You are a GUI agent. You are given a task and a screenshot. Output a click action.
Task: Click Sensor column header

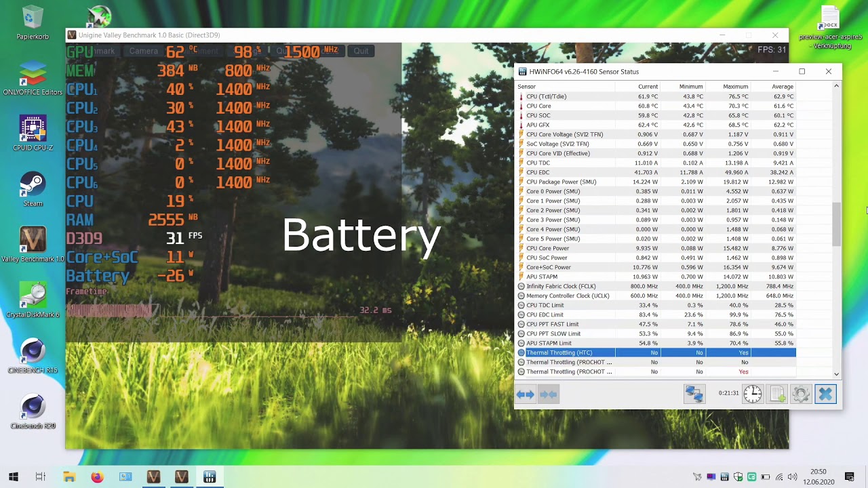(565, 87)
